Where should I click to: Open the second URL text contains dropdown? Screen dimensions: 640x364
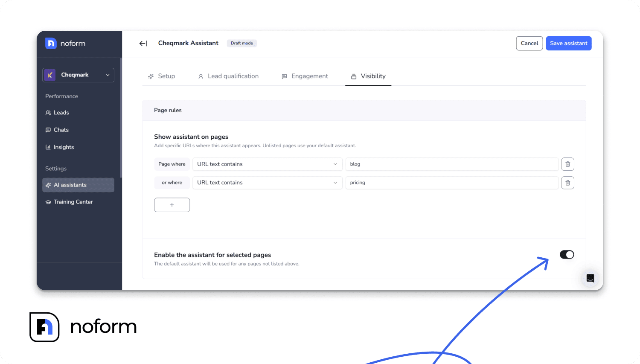pos(267,183)
